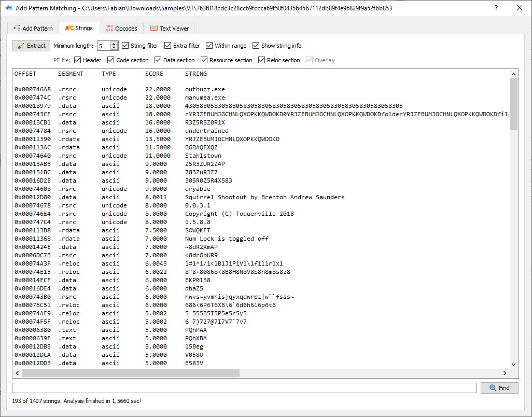Select the outbuzz.exe string row

click(205, 89)
